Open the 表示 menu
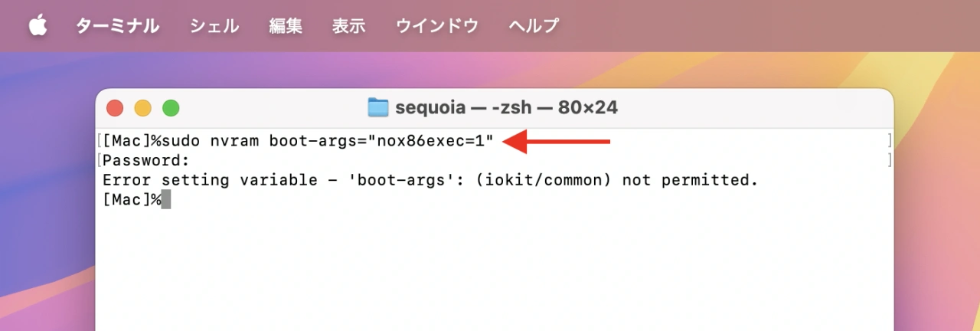The width and height of the screenshot is (980, 331). (348, 26)
